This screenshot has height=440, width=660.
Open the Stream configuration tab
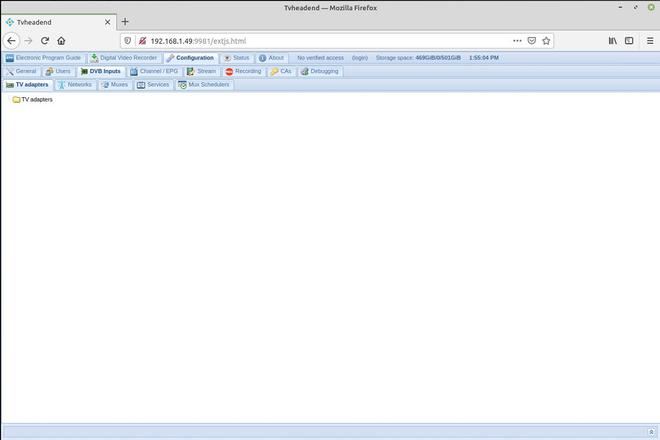[x=202, y=72]
